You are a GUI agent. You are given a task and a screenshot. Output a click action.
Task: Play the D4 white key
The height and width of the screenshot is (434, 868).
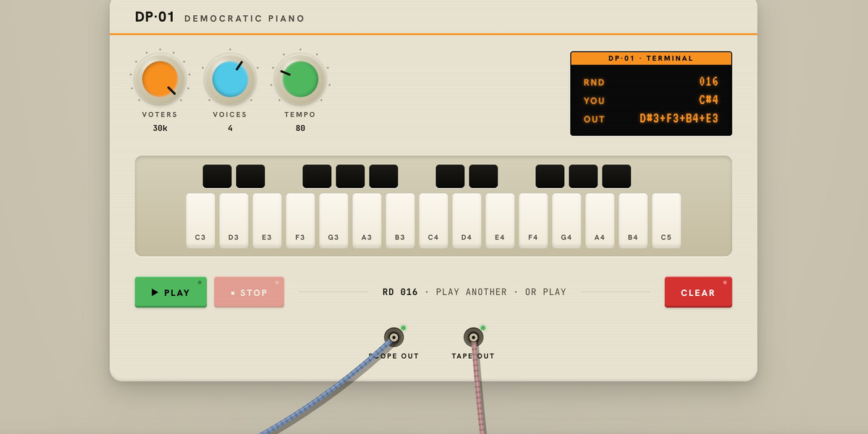(467, 221)
